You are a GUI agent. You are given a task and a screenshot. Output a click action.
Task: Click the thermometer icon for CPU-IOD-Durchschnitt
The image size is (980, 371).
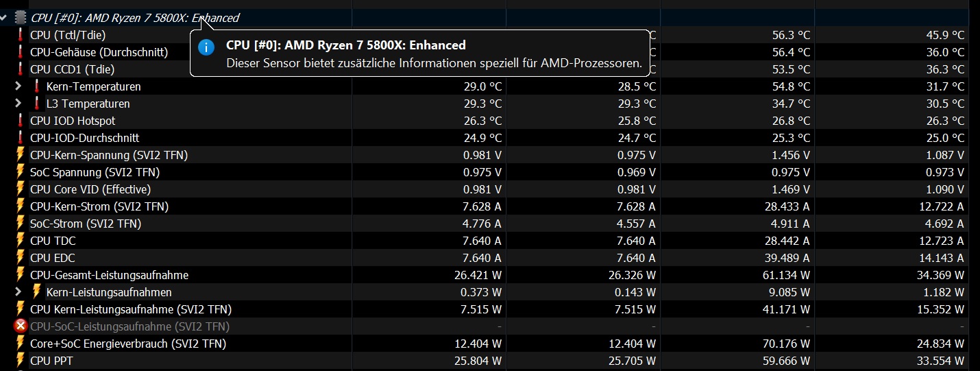(21, 137)
